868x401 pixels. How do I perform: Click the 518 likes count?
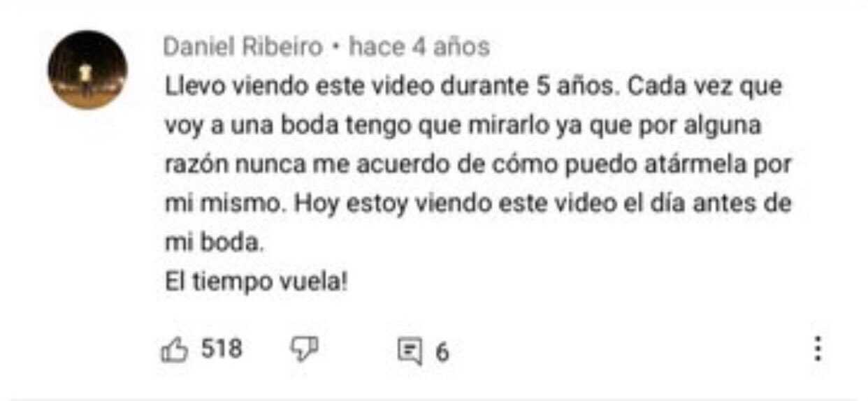(x=222, y=348)
